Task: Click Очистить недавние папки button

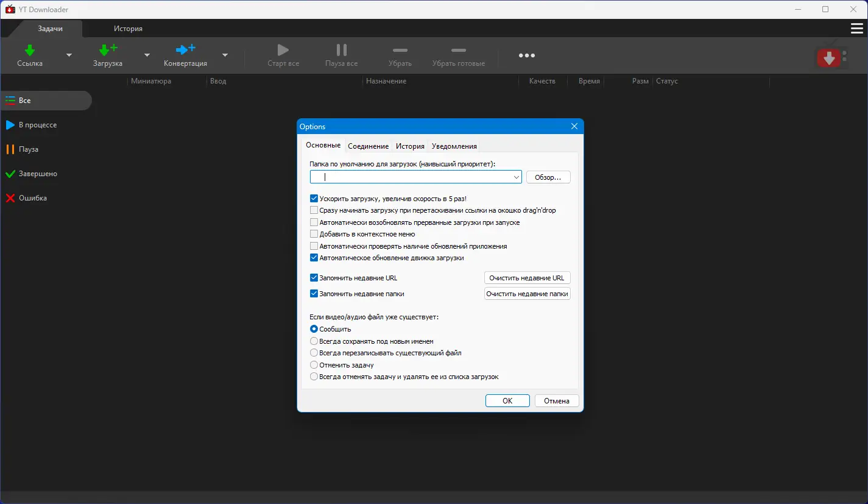Action: [x=527, y=294]
